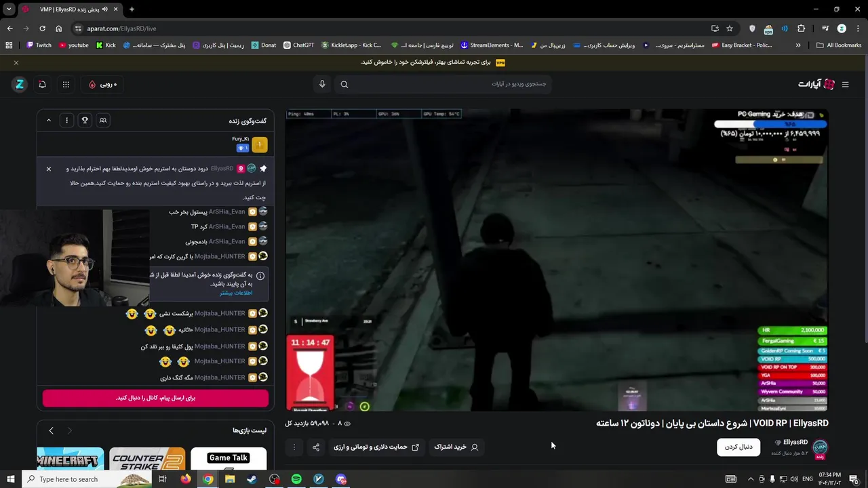Click the search magnifier icon
This screenshot has height=488, width=868.
pyautogui.click(x=344, y=84)
